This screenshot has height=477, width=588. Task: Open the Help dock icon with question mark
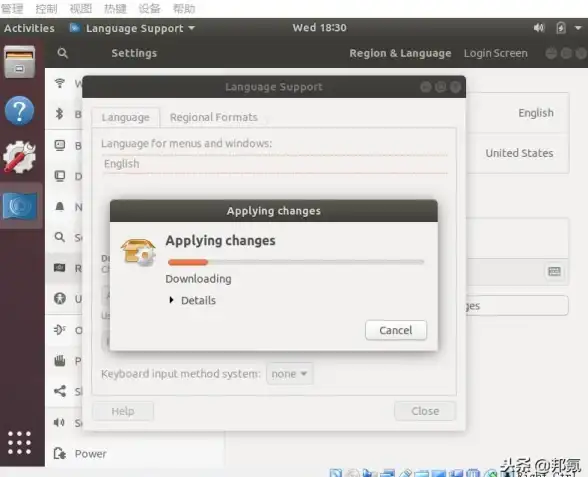coord(20,111)
